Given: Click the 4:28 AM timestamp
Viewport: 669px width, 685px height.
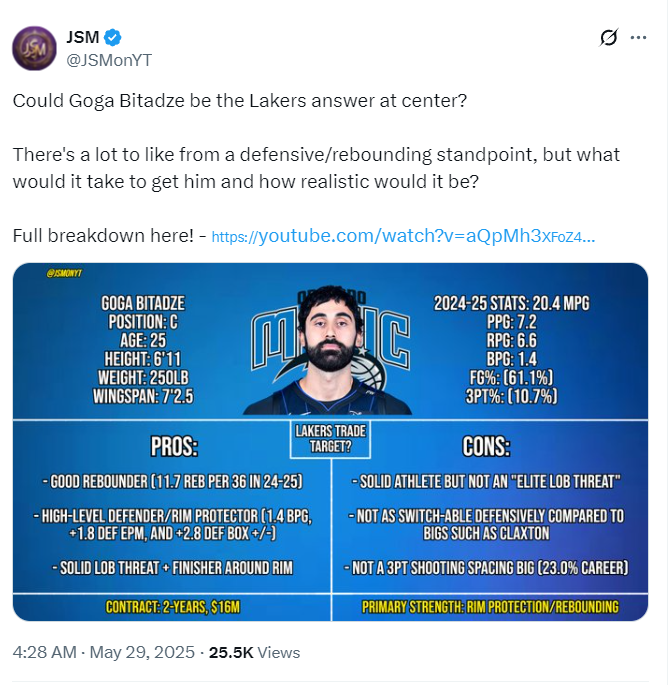Looking at the screenshot, I should (42, 652).
